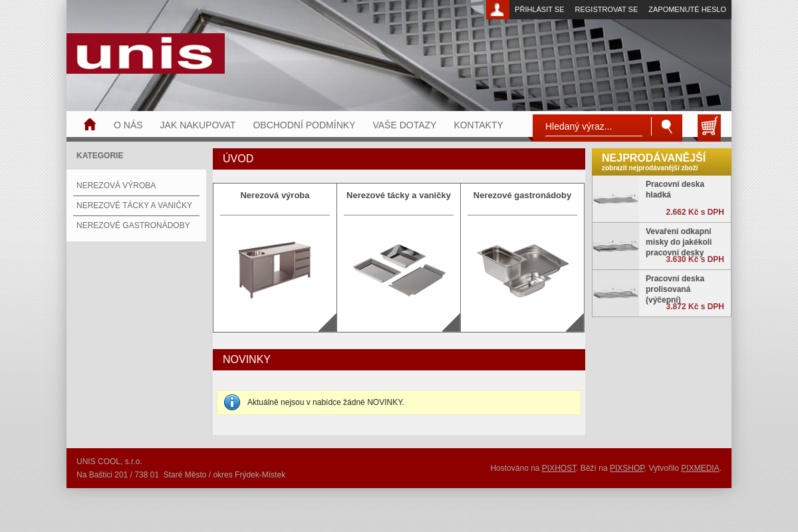Click the user account icon at top

pos(497,9)
